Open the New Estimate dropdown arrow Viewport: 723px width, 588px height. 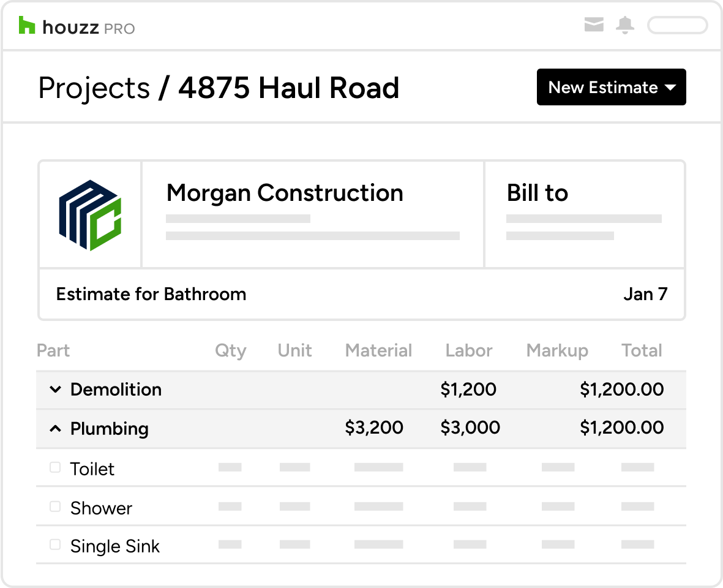670,87
